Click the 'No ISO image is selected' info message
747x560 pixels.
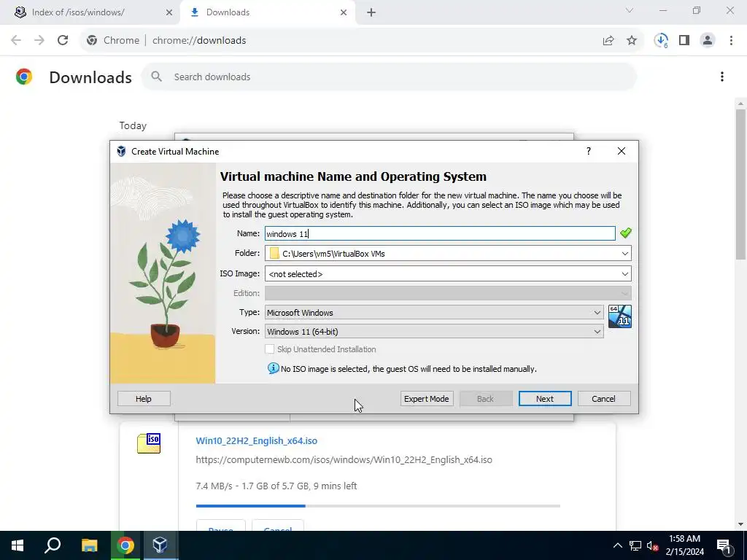pos(409,369)
